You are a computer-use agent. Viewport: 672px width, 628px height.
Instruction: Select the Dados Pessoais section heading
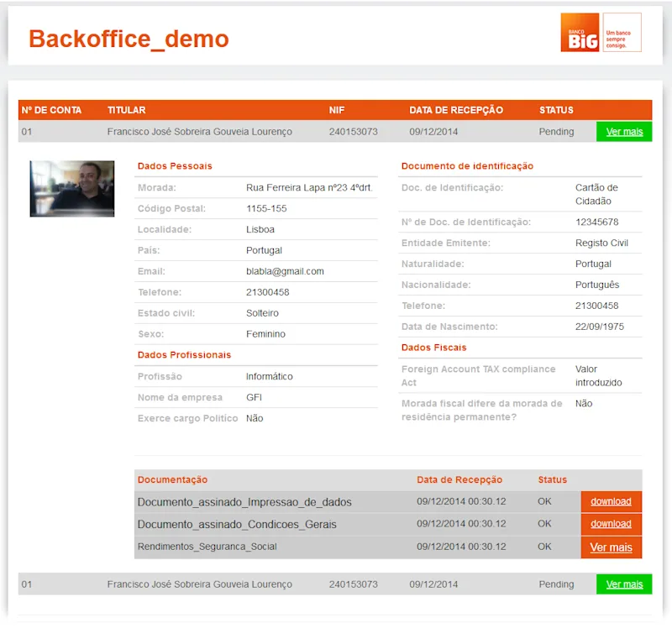pyautogui.click(x=175, y=165)
